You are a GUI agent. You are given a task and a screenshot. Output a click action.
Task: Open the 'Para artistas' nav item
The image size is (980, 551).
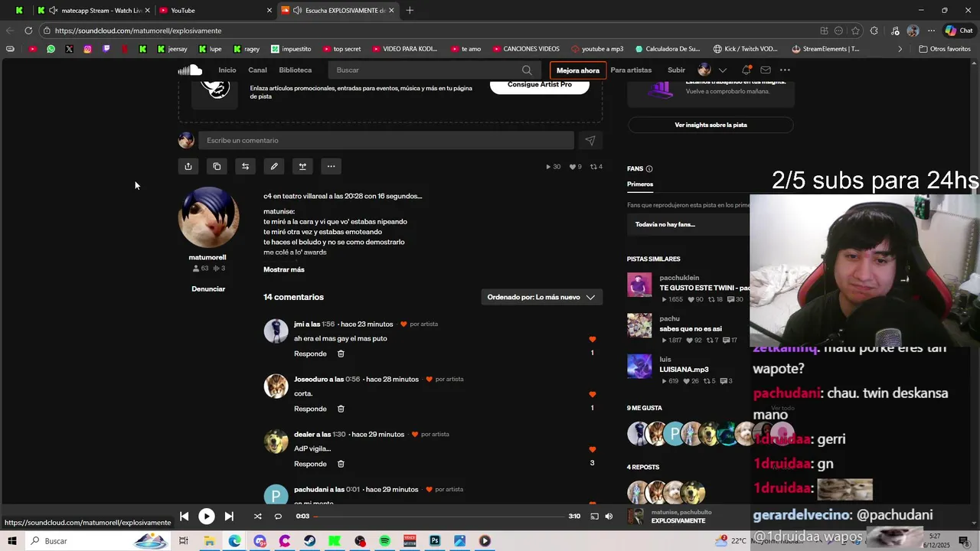coord(631,70)
